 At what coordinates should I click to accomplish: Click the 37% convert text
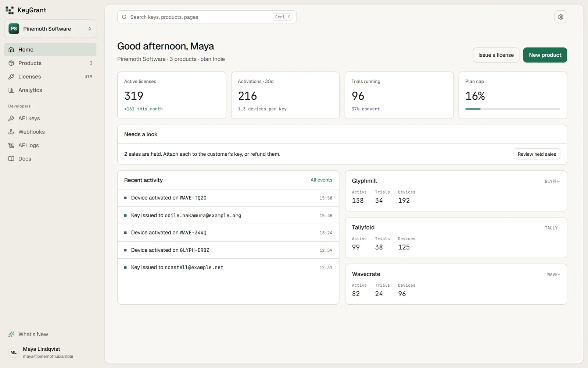coord(366,109)
